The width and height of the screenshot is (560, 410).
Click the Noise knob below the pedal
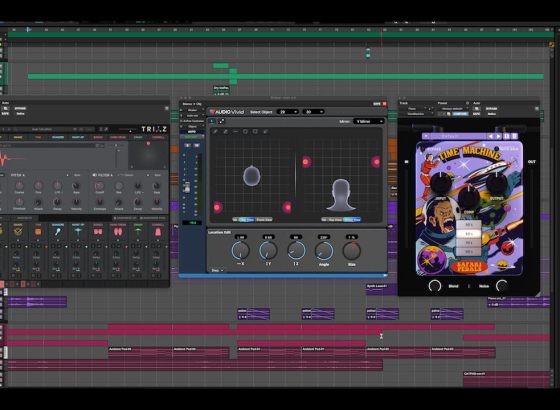[x=502, y=286]
